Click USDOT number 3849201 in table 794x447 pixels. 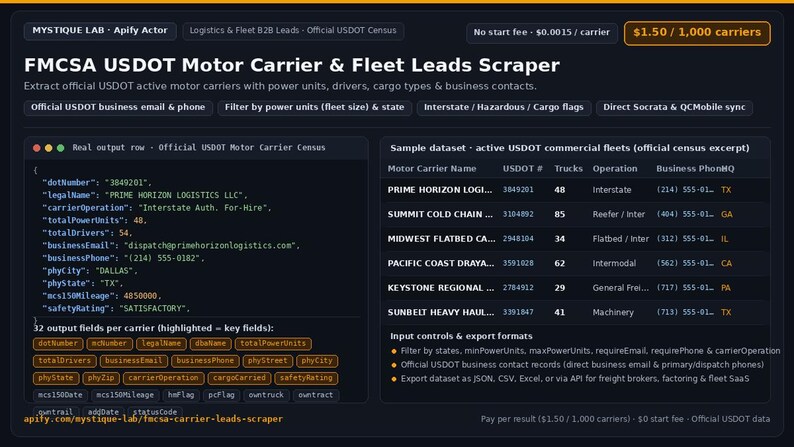518,190
